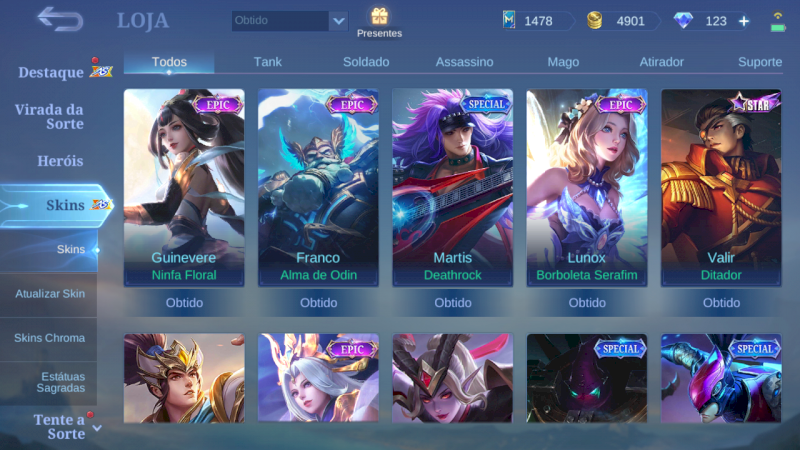
Task: Open the Virada da Sorte section
Action: click(x=49, y=116)
